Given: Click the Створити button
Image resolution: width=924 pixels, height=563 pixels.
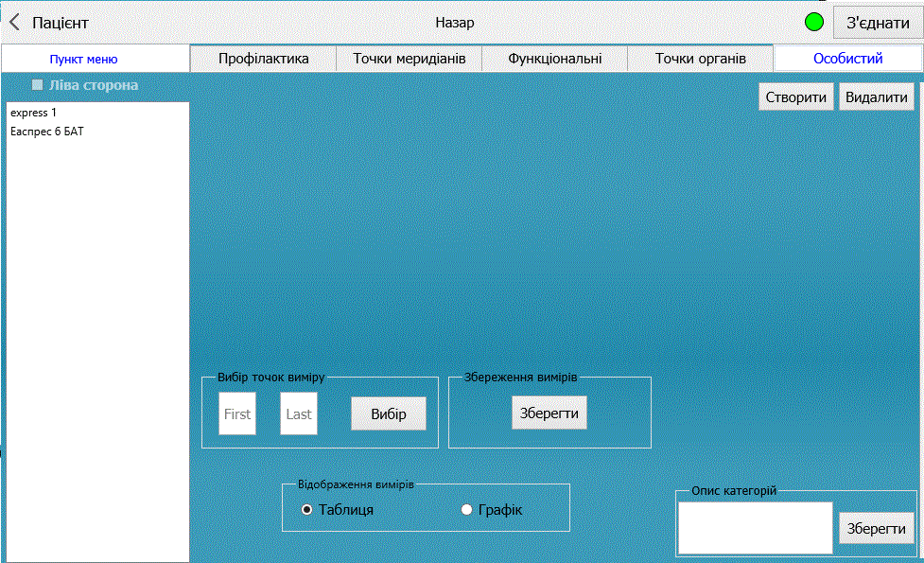Looking at the screenshot, I should point(795,97).
